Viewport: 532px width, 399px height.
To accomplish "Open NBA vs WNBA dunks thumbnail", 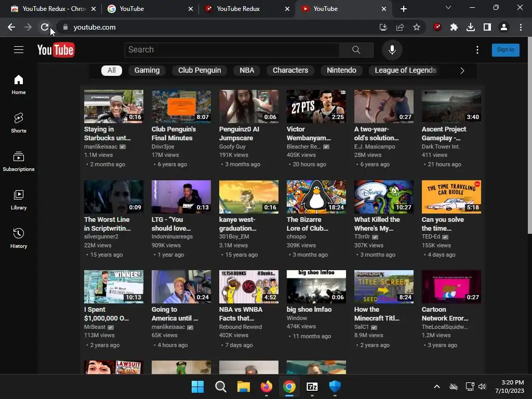I will point(249,287).
